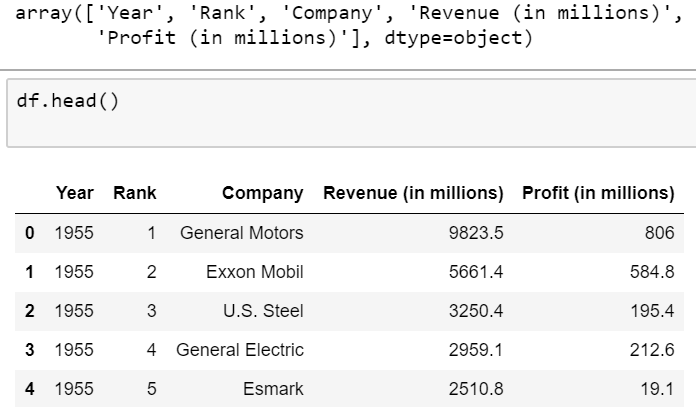The height and width of the screenshot is (407, 696).
Task: Click the df.head() code cell input
Action: (x=351, y=113)
